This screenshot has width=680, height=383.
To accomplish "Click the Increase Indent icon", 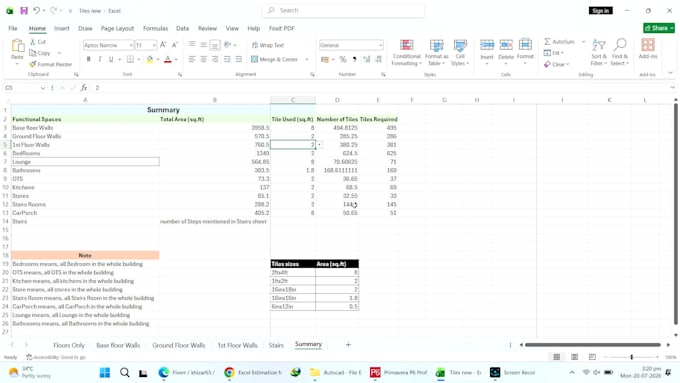I will click(239, 59).
